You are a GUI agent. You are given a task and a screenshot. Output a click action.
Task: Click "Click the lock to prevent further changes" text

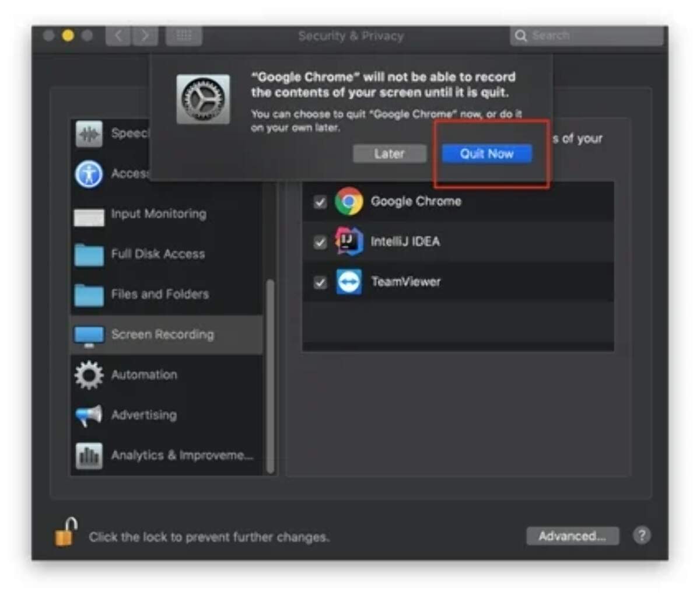click(209, 537)
